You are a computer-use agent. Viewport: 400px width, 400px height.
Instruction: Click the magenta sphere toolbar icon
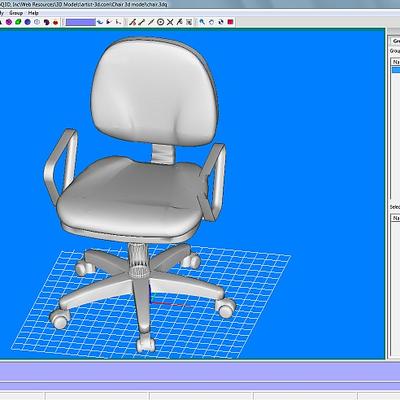[x=9, y=22]
